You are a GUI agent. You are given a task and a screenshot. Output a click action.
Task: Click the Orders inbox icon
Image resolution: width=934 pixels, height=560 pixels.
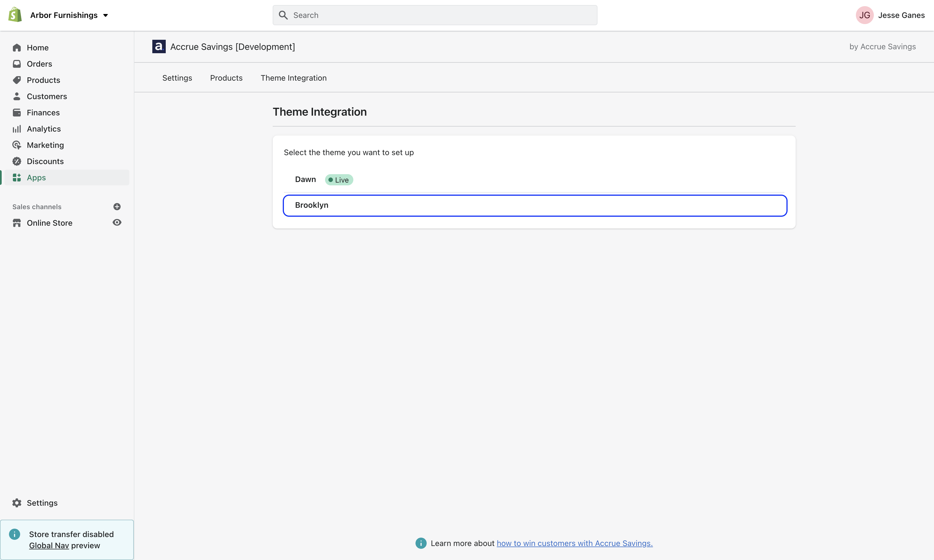coord(17,64)
